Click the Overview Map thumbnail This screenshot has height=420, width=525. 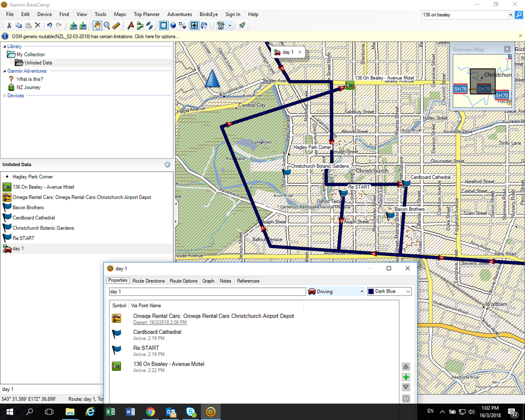(482, 81)
